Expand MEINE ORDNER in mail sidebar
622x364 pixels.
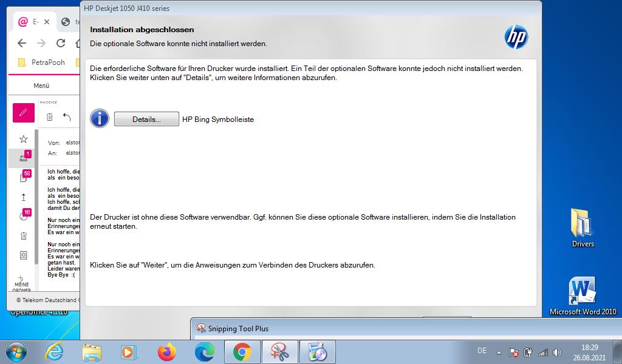22,283
